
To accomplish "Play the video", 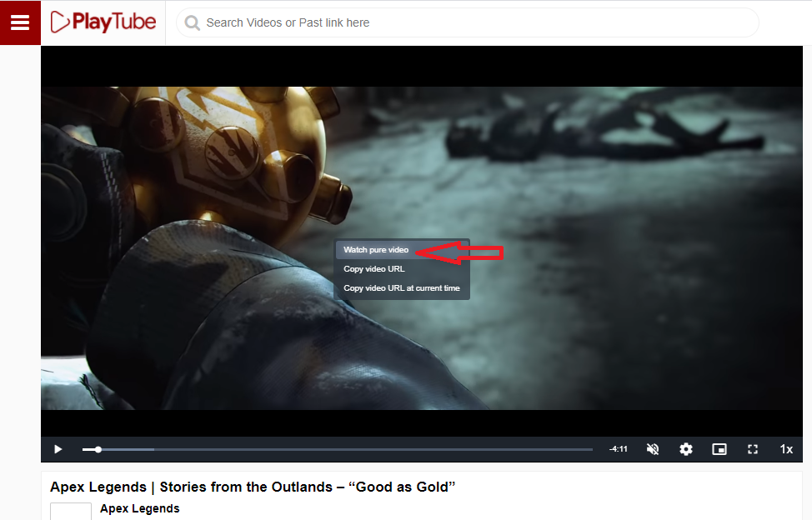I will coord(58,449).
